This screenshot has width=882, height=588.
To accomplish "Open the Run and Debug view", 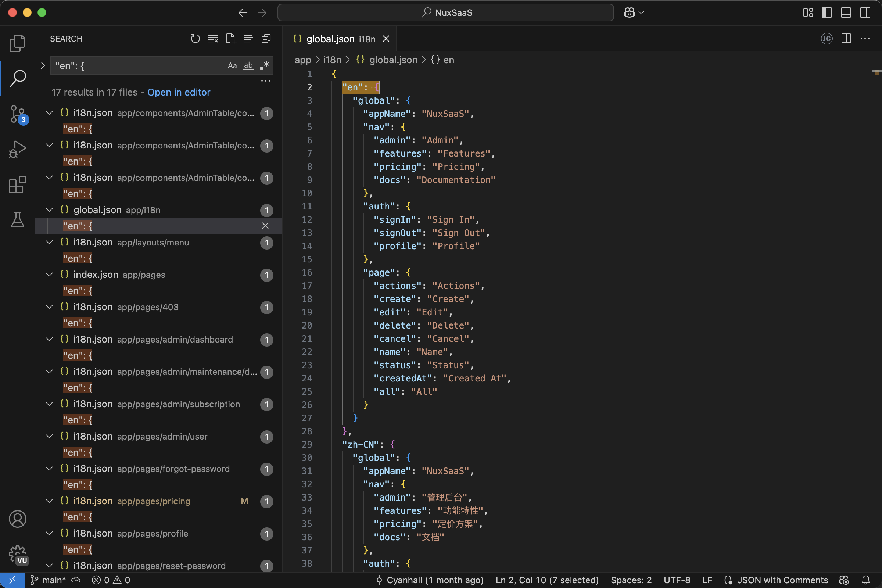I will tap(17, 149).
